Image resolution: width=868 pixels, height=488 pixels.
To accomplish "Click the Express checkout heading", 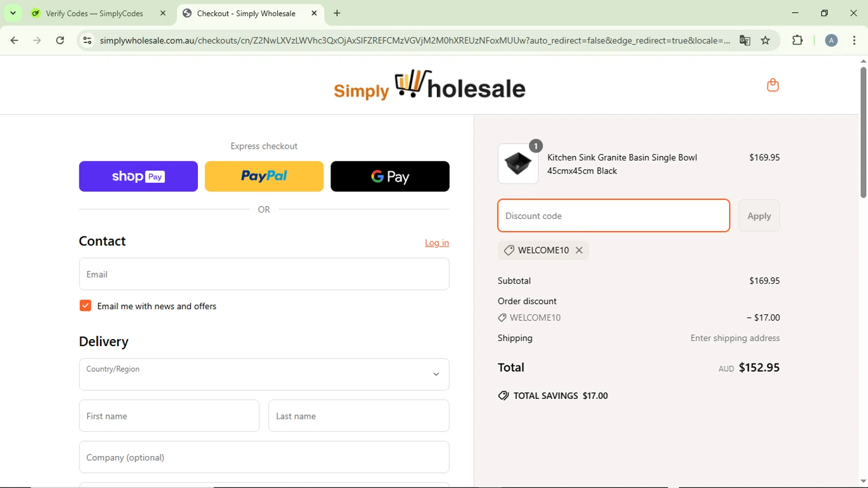I will click(x=264, y=146).
